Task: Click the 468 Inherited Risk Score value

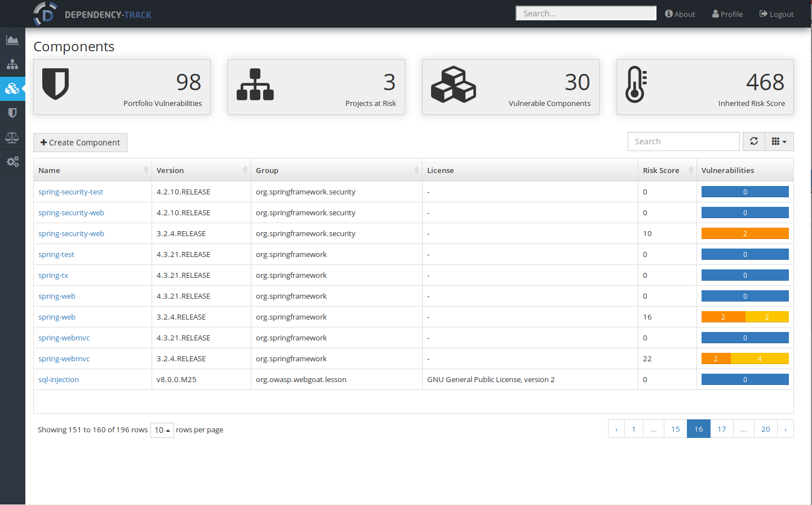Action: pos(765,82)
